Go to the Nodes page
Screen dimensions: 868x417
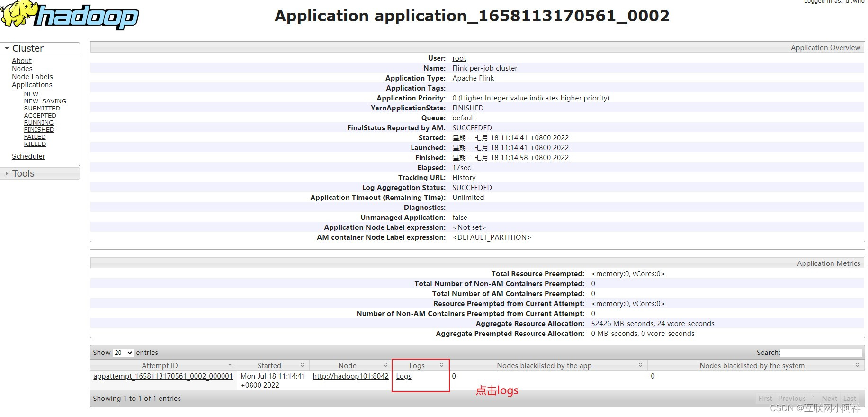point(22,69)
